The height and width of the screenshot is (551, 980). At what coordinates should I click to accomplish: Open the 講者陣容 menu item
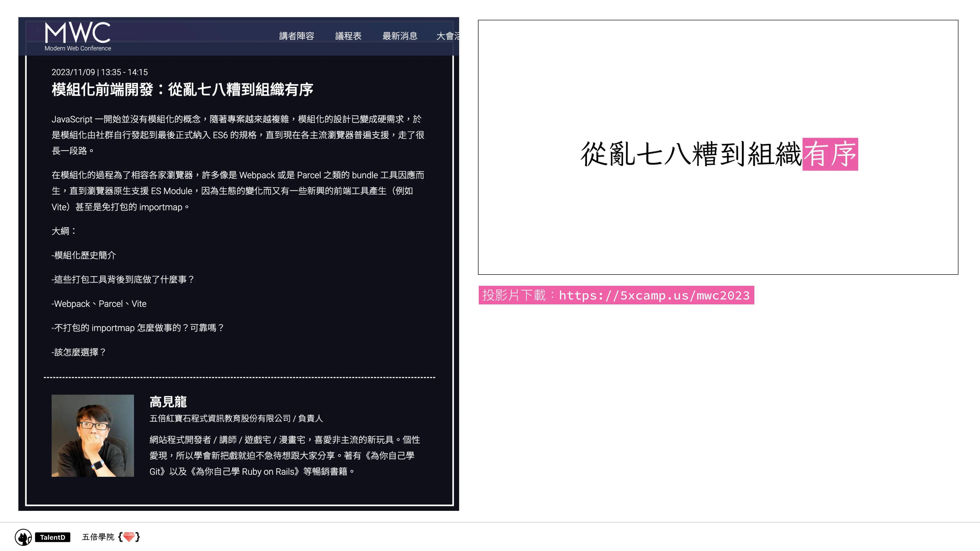click(297, 35)
